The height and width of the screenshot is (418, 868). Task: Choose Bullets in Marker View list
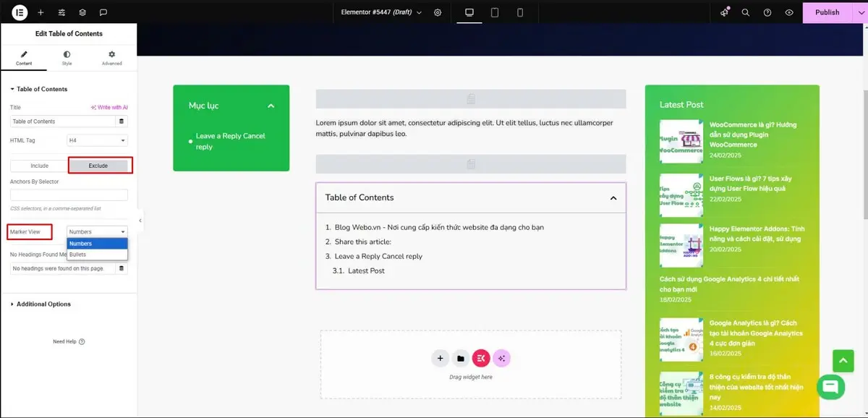(x=98, y=255)
